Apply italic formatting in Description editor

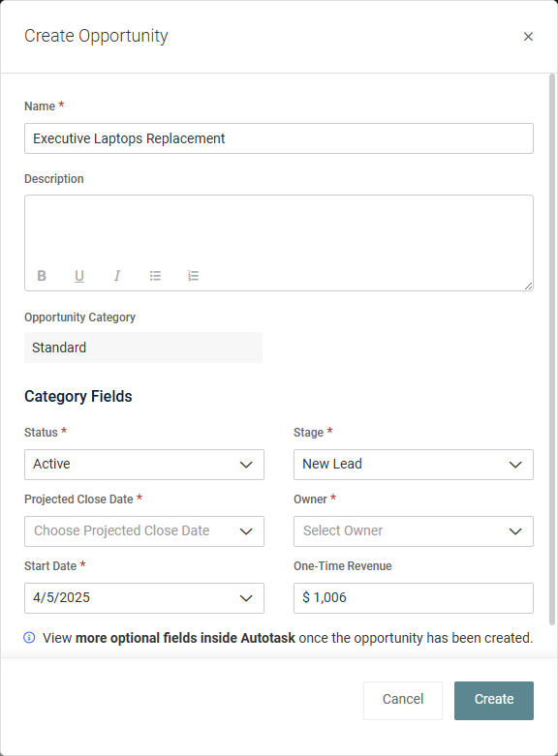[117, 276]
